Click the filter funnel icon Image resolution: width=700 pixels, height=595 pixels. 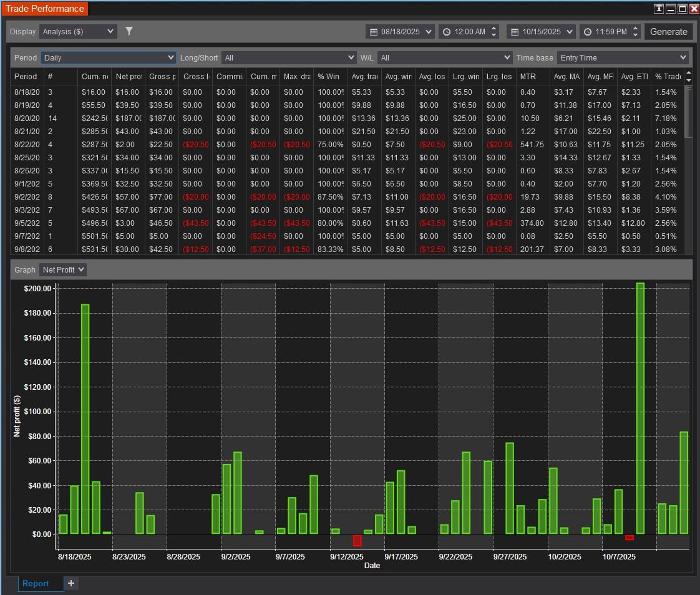[129, 31]
